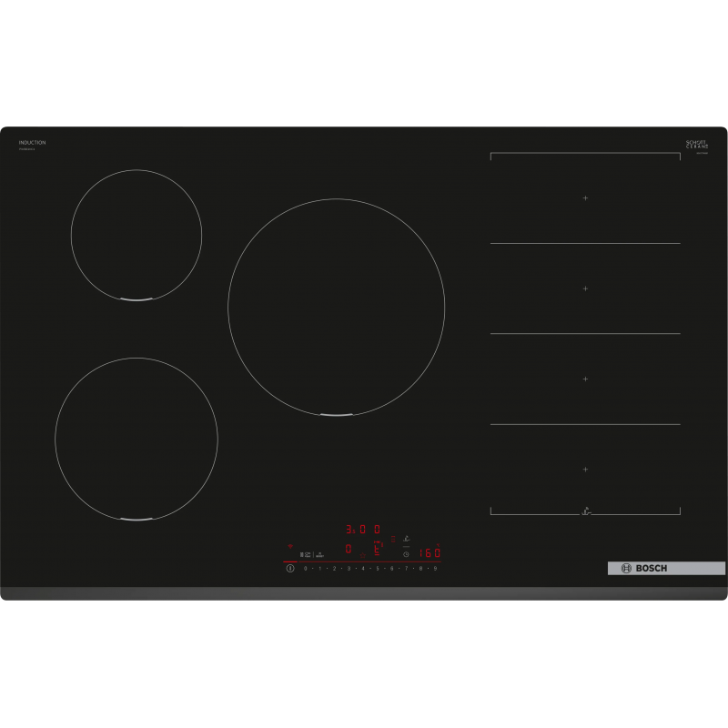Set power level to 9 on slider
This screenshot has width=728, height=728.
(x=435, y=568)
